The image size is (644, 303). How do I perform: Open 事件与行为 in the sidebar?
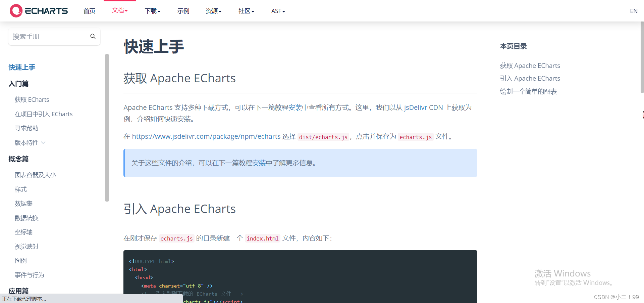point(30,275)
